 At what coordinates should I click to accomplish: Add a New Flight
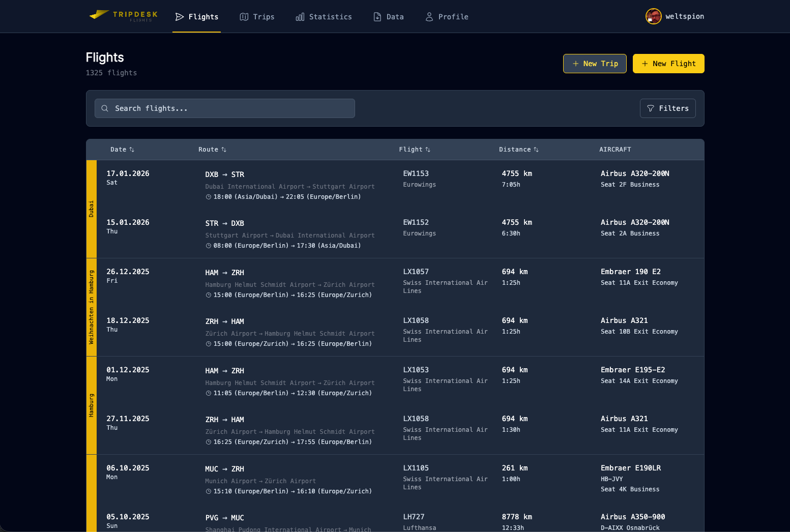click(668, 64)
